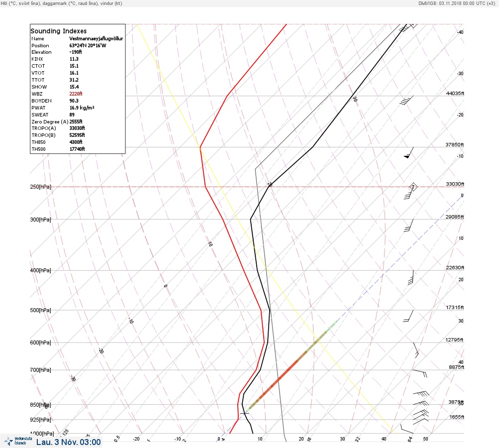Image resolution: width=499 pixels, height=448 pixels.
Task: Click the chart legend title 'Hiti (°C, svört lína)...'
Action: pyautogui.click(x=61, y=3)
